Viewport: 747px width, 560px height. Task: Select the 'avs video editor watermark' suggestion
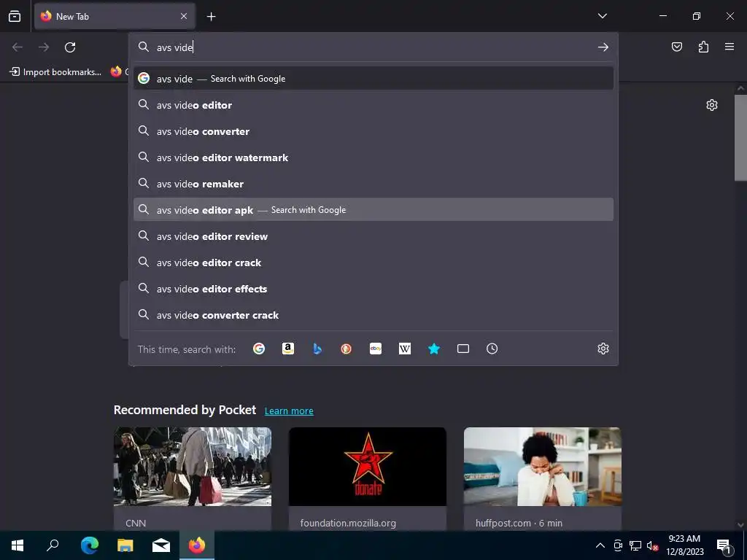coord(373,157)
